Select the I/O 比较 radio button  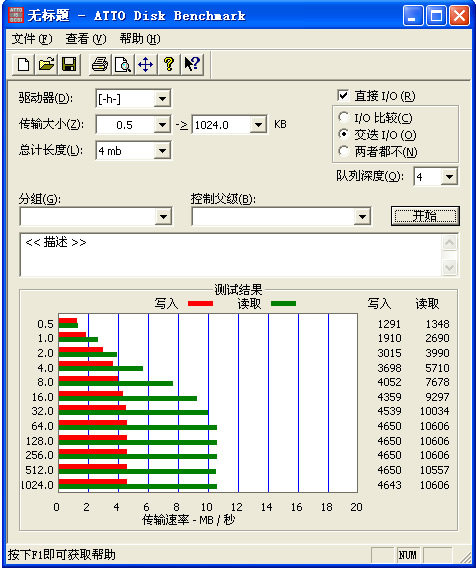point(343,117)
